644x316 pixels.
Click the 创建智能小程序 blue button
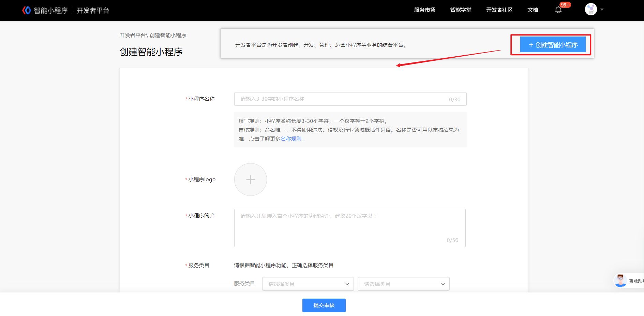click(x=553, y=45)
